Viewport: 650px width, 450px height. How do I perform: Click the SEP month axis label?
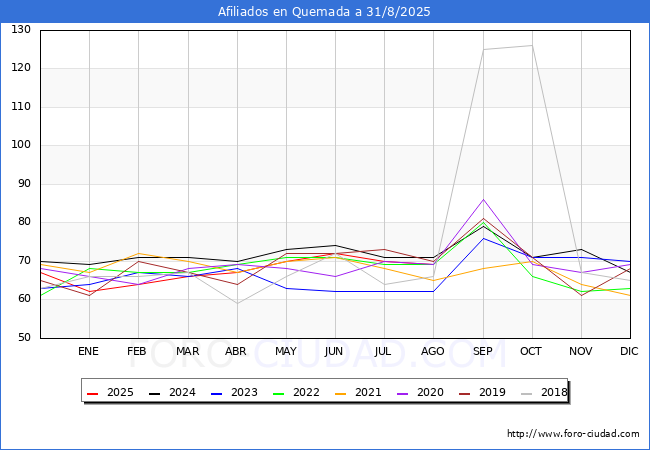pos(483,351)
